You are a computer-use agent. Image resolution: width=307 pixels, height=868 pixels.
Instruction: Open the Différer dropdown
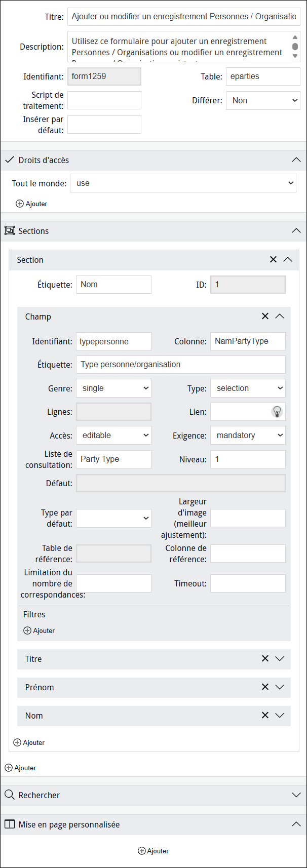(x=263, y=100)
